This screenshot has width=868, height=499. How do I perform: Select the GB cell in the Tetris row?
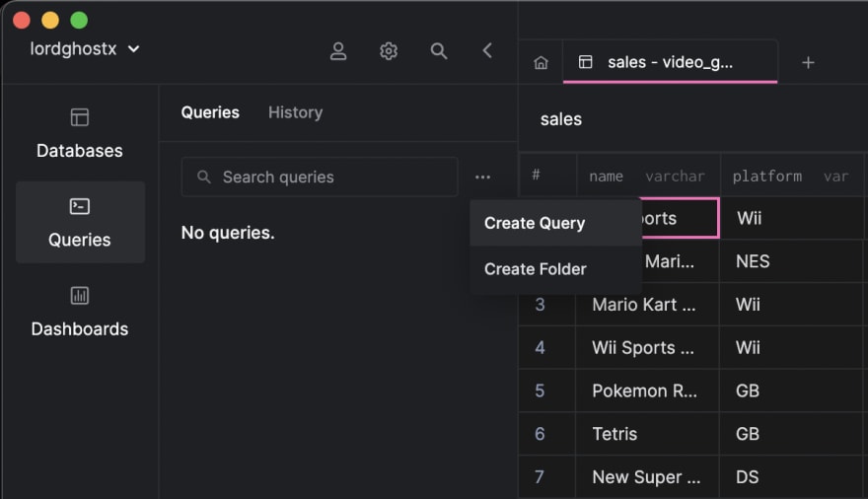pos(792,434)
